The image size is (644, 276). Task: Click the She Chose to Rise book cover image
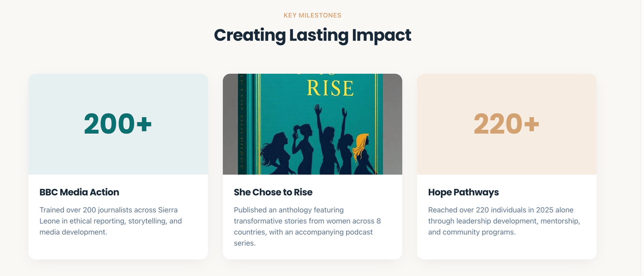(x=312, y=124)
